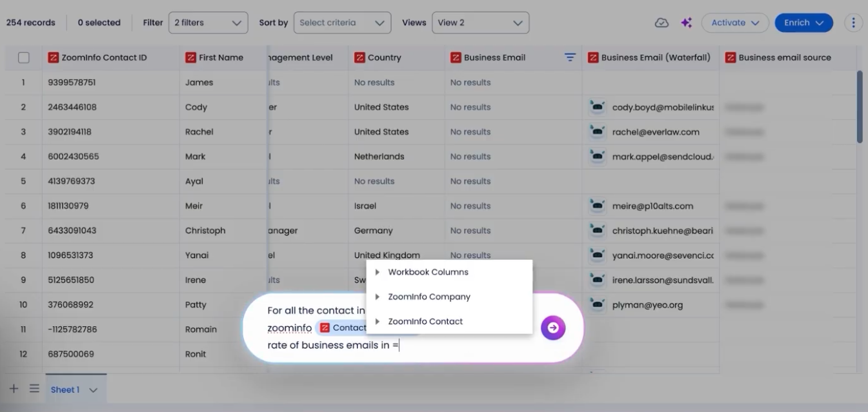Screen dimensions: 868x412
Task: Toggle the select-all rows checkbox
Action: click(24, 57)
